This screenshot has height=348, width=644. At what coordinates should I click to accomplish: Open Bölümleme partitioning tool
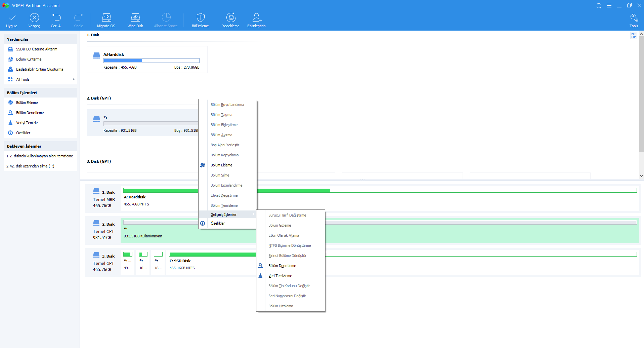coord(201,21)
